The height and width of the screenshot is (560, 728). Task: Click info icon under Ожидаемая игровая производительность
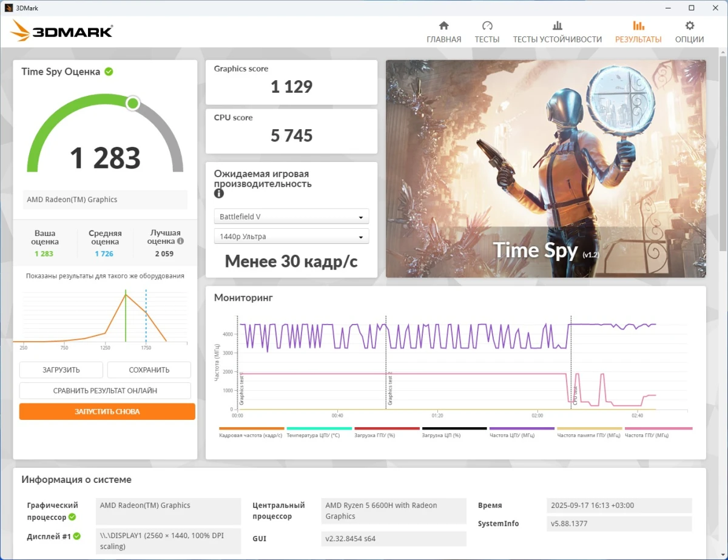click(x=219, y=194)
